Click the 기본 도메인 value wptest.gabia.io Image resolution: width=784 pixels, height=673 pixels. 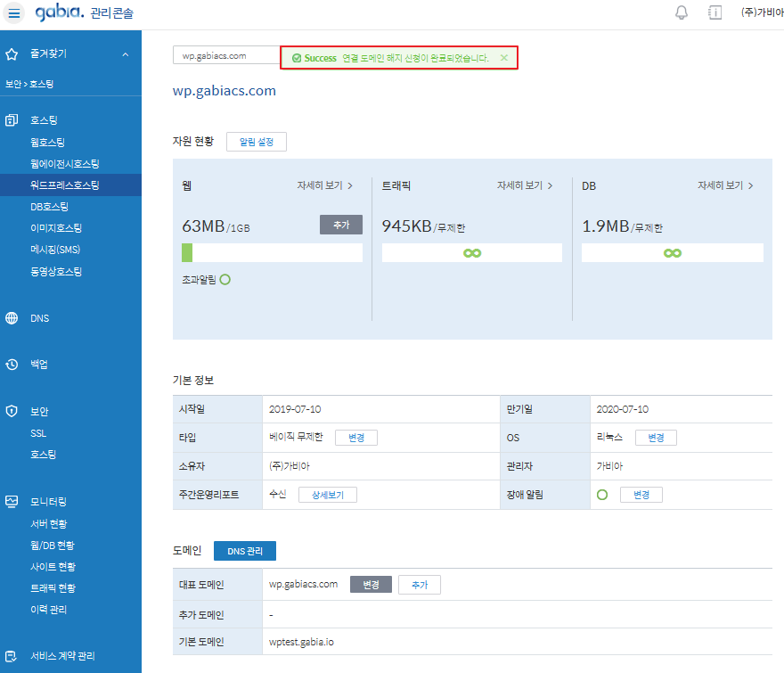pyautogui.click(x=301, y=642)
